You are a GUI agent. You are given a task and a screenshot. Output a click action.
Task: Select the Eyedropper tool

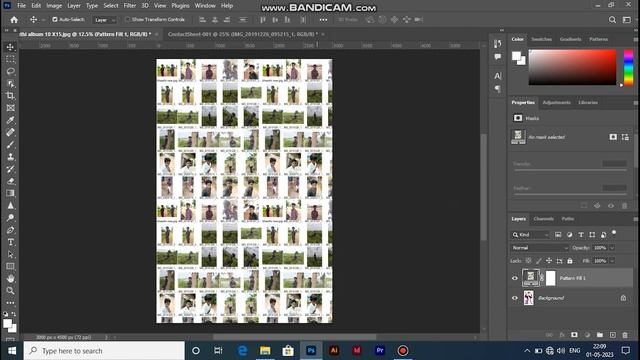[11, 120]
